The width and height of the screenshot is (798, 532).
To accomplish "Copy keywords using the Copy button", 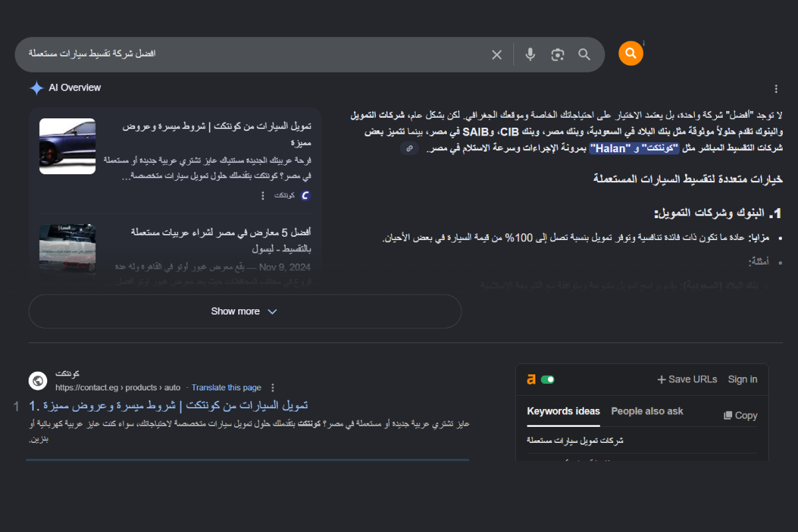I will (x=740, y=415).
